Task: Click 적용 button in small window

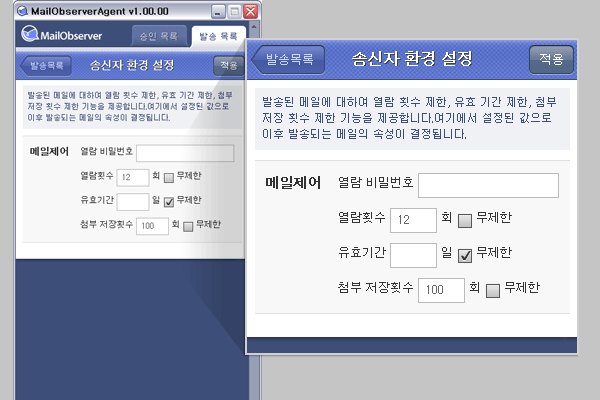Action: tap(229, 65)
